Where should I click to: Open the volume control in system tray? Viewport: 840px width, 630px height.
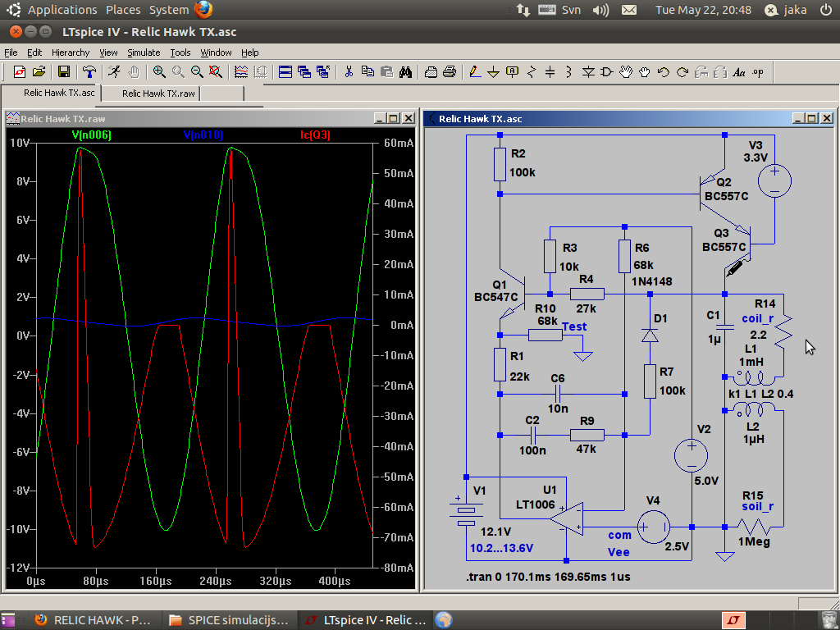click(600, 10)
